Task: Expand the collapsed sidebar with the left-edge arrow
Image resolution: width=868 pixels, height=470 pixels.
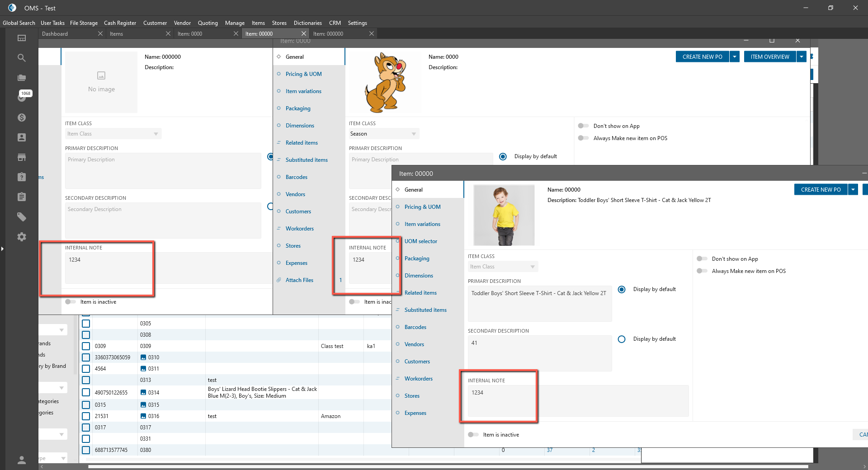Action: click(x=2, y=249)
